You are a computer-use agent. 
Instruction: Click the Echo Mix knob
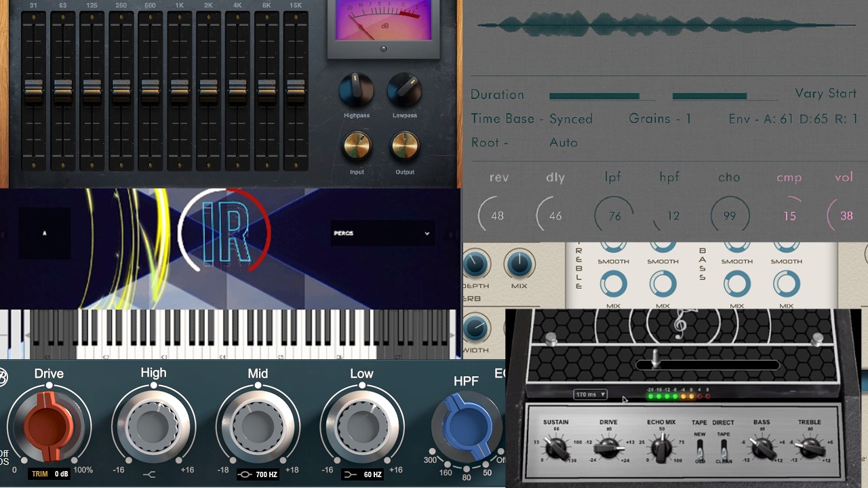pos(660,448)
